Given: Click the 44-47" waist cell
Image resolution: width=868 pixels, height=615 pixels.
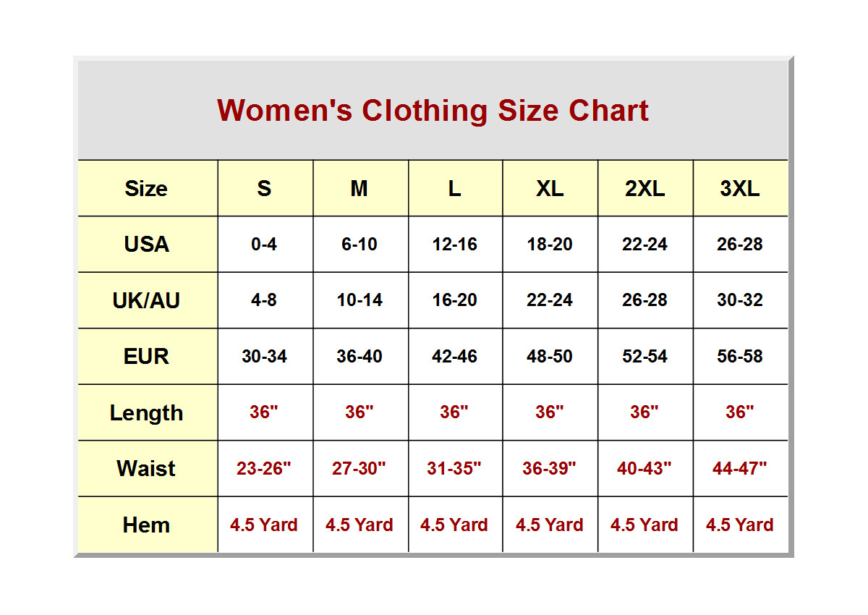Looking at the screenshot, I should click(739, 469).
